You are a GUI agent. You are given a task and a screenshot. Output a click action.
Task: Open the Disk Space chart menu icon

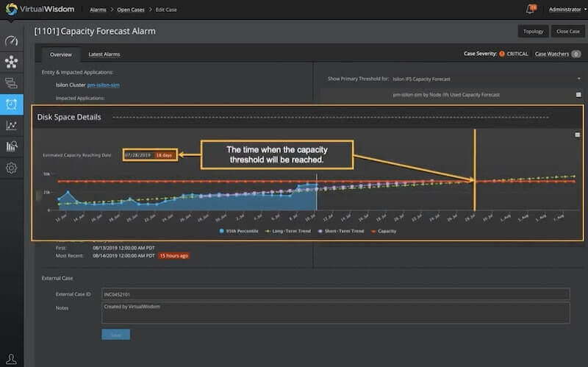click(578, 135)
